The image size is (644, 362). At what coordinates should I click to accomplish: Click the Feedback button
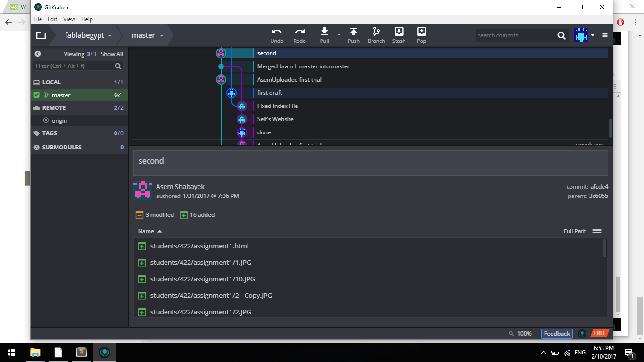click(557, 334)
